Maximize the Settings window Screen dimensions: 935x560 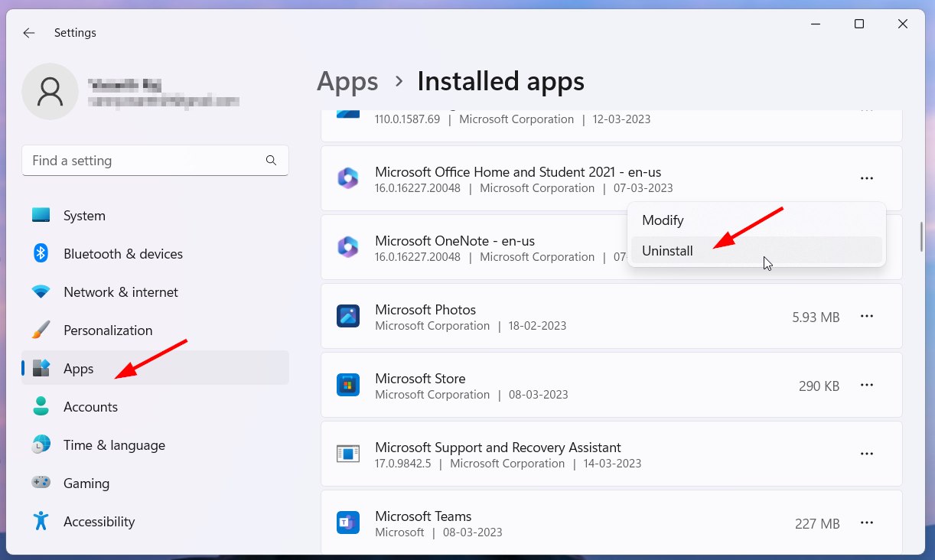859,24
